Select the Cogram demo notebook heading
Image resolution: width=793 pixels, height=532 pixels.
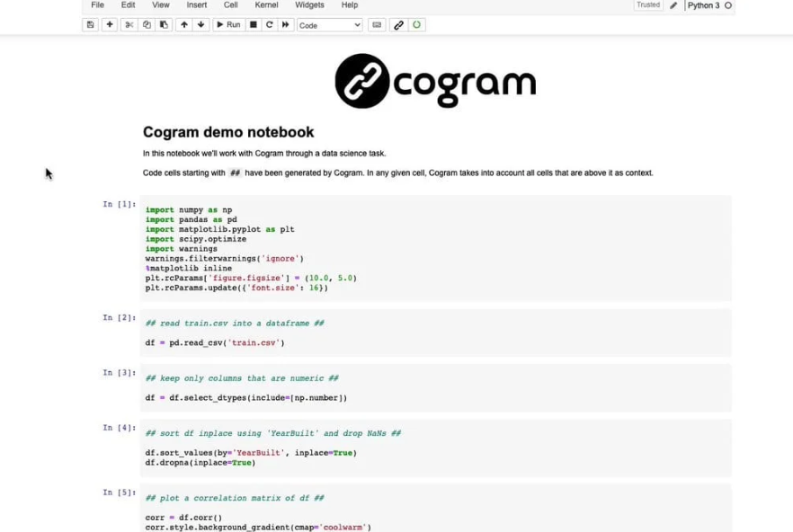point(228,132)
